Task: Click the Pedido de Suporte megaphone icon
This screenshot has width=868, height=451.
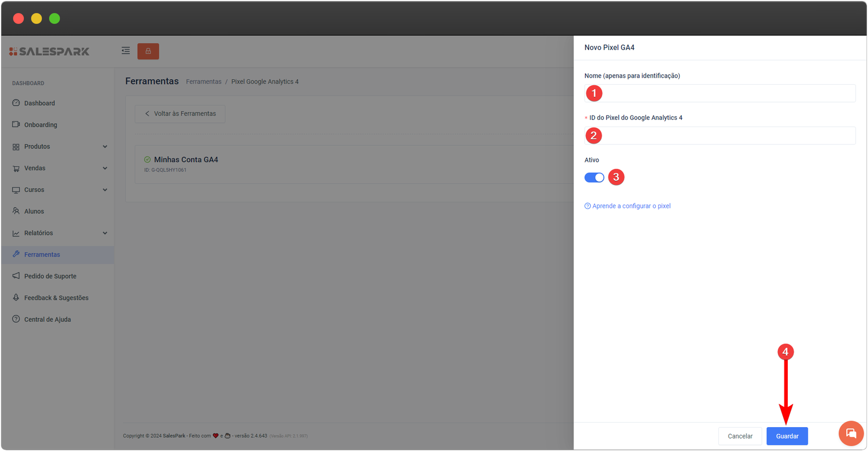Action: pos(16,276)
